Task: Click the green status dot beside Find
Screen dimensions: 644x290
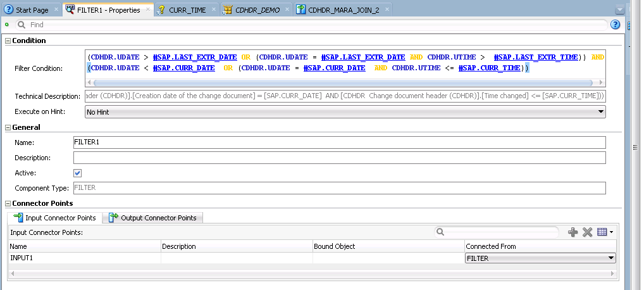Action: coord(6,25)
